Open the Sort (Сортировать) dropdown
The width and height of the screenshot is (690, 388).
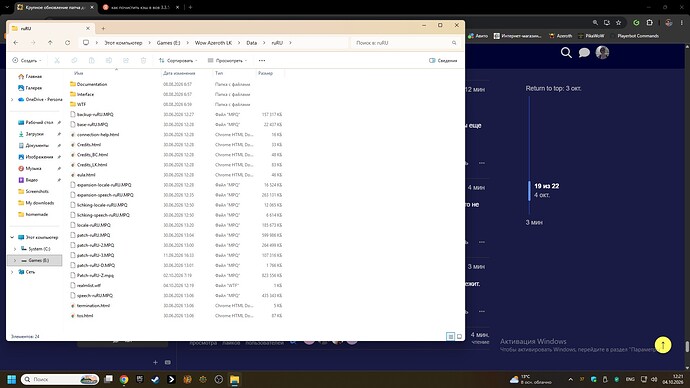[x=178, y=61]
